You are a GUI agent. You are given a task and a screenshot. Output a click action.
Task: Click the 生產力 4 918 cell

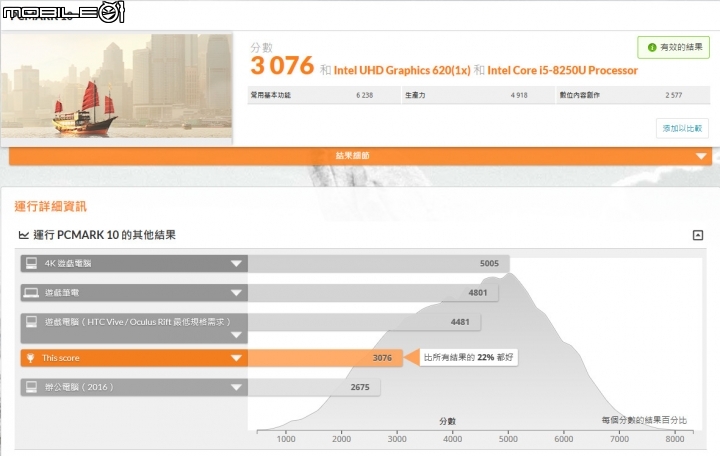click(x=478, y=95)
